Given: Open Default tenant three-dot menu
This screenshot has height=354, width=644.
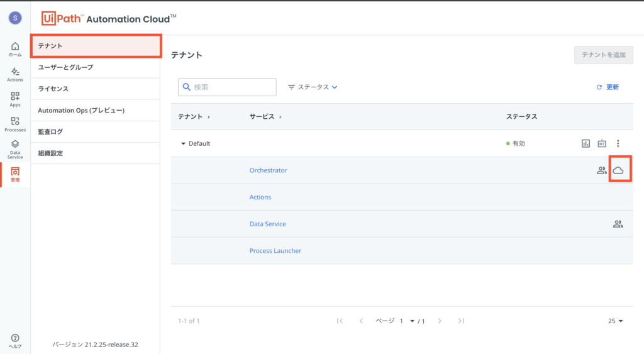Looking at the screenshot, I should click(618, 143).
